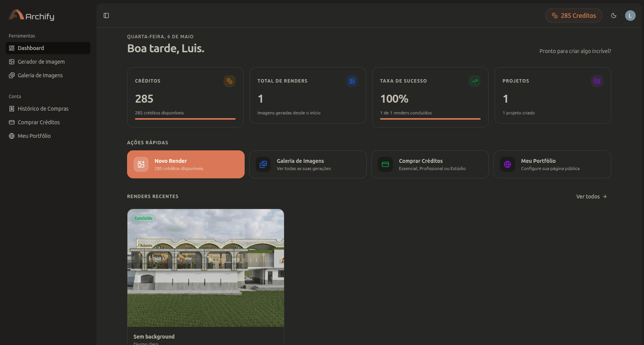Click "1 projeto criado" text

click(518, 113)
